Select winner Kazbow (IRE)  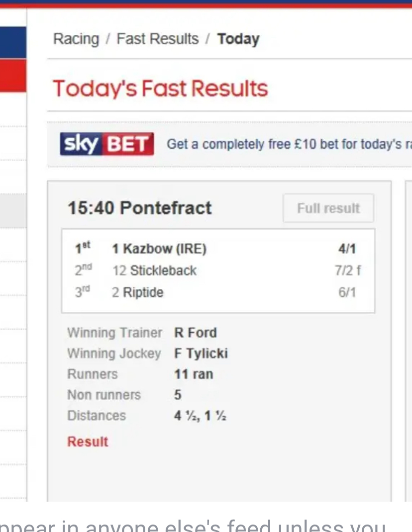click(x=159, y=249)
